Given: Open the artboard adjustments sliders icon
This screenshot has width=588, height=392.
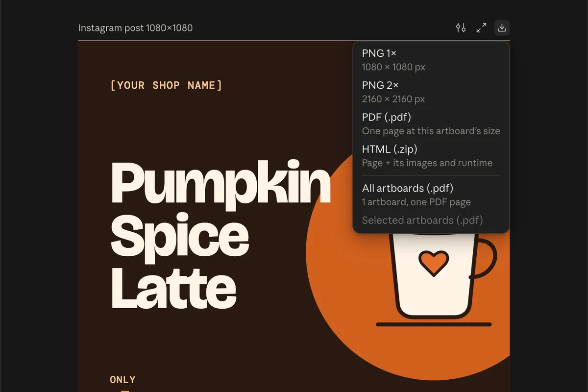Looking at the screenshot, I should 461,28.
